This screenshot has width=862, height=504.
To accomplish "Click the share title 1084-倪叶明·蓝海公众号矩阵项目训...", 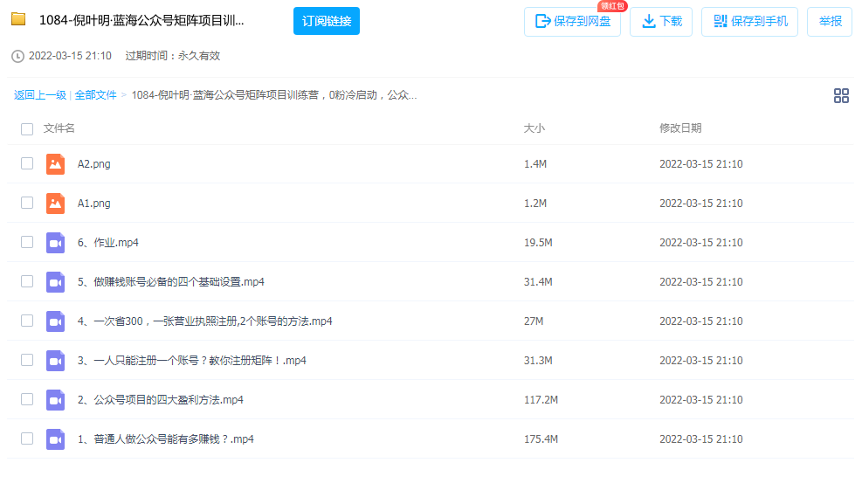I will (x=141, y=20).
